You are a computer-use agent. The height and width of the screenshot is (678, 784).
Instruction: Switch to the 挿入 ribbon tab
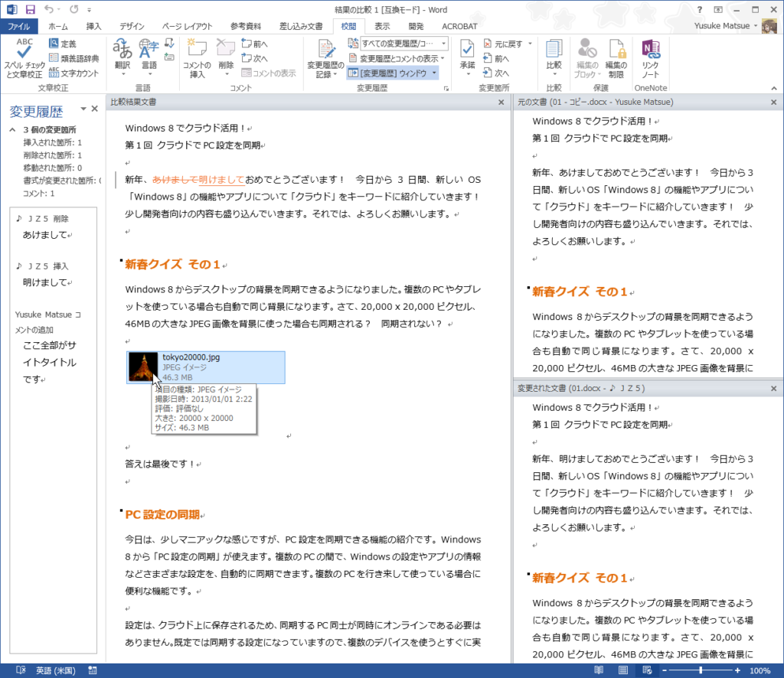pyautogui.click(x=93, y=26)
